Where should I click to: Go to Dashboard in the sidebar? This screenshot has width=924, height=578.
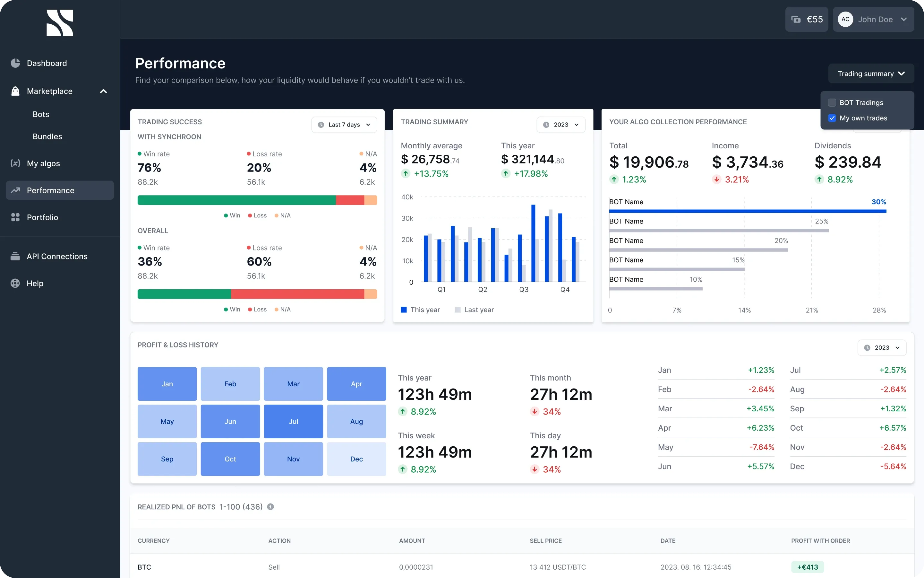click(60, 63)
